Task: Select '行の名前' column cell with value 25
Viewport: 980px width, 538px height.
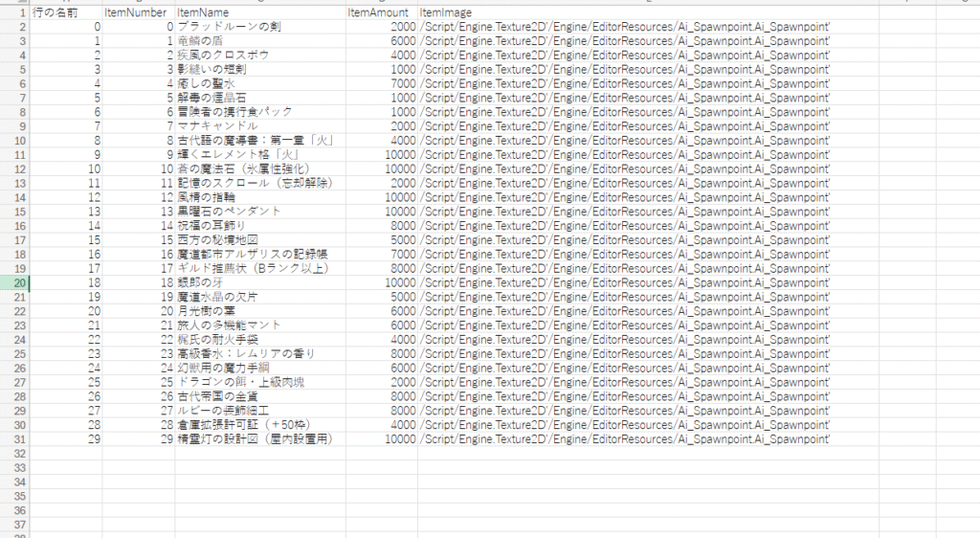Action: pyautogui.click(x=66, y=382)
